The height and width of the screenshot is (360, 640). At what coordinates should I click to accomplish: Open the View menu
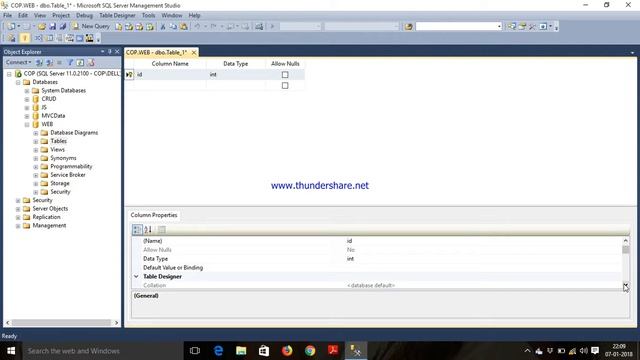pos(40,15)
